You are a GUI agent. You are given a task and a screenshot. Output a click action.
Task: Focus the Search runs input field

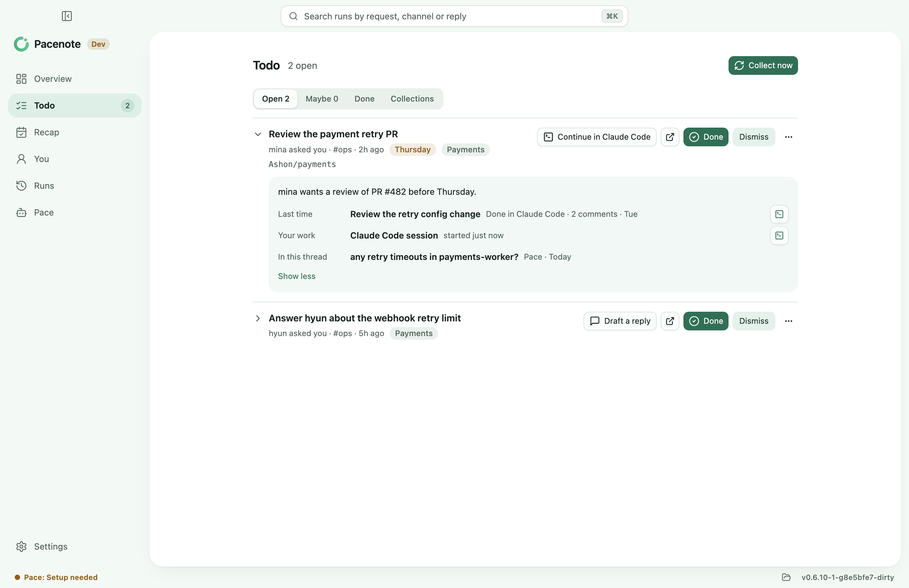[454, 16]
